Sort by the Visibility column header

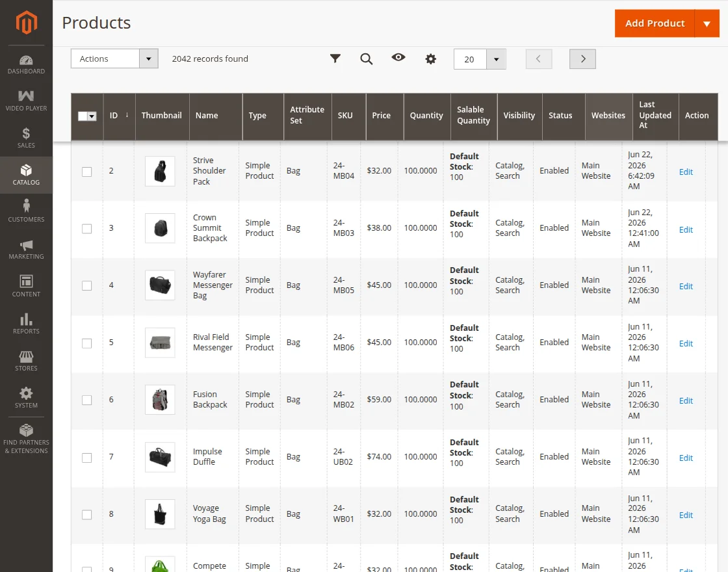[x=519, y=116]
